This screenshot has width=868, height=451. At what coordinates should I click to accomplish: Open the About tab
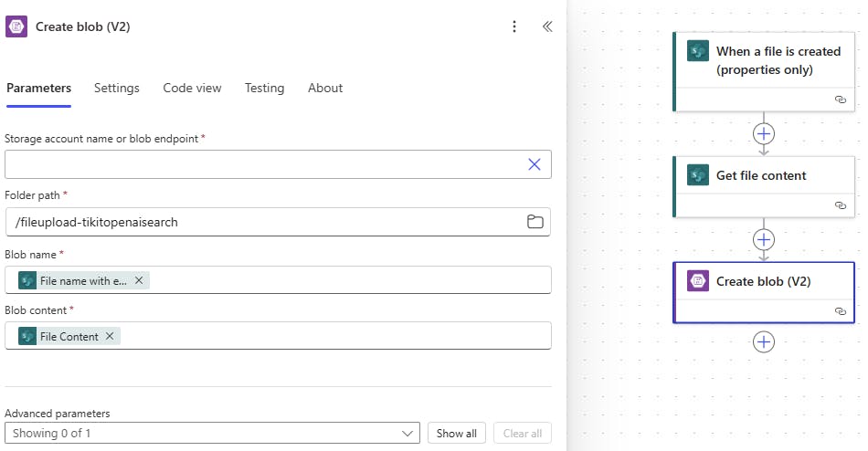325,89
